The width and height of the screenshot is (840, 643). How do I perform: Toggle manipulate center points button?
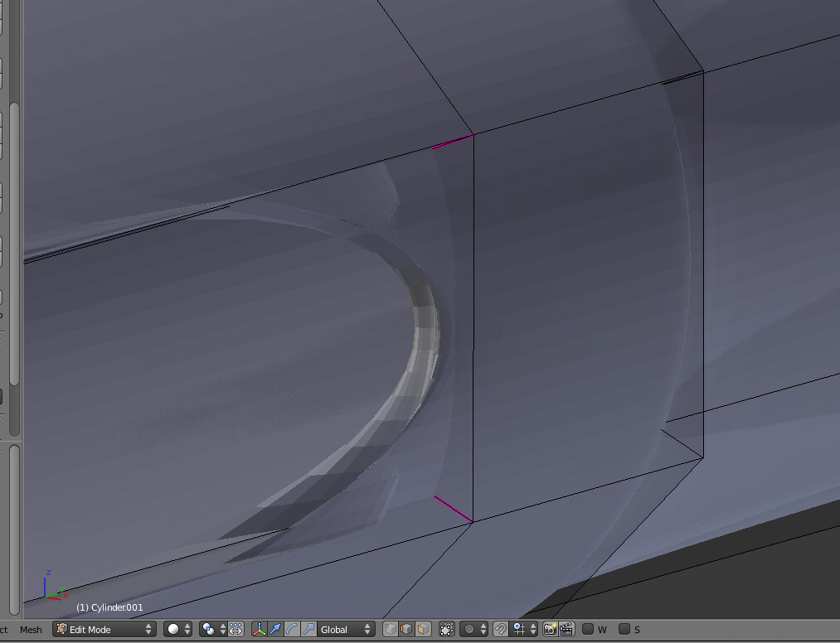point(235,629)
